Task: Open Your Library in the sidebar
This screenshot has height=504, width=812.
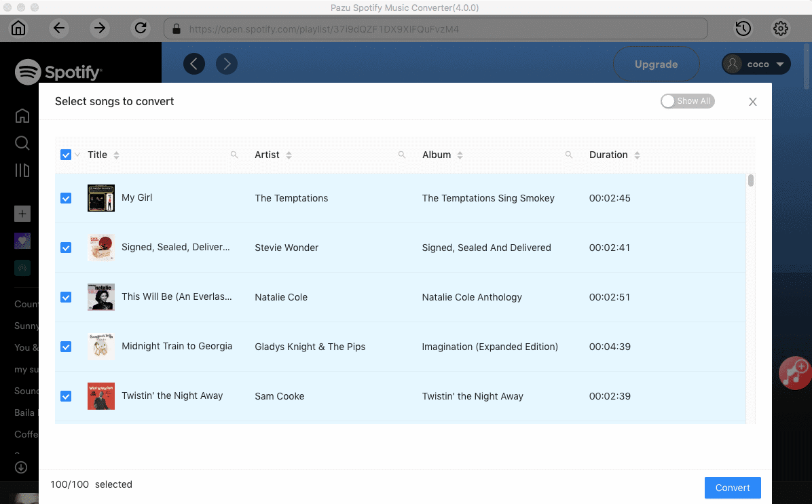Action: pos(22,170)
